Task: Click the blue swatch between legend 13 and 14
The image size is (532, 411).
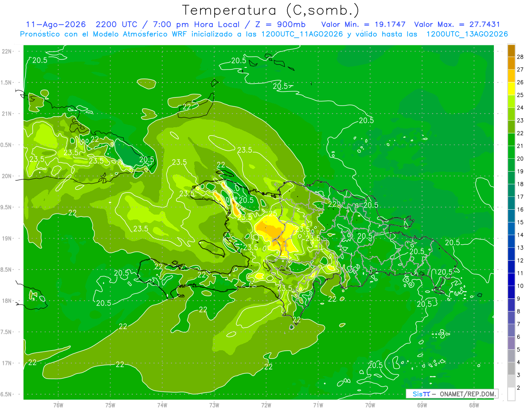Action: (512, 241)
